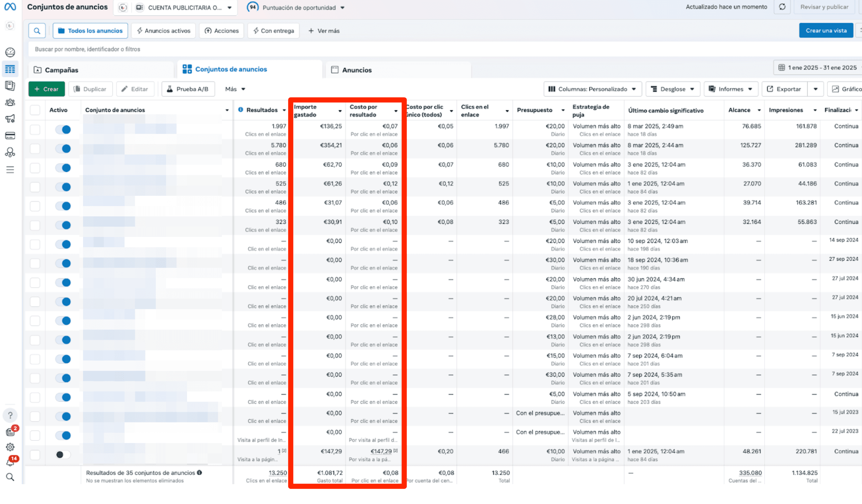Click the audiences people sidebar icon
Image resolution: width=862 pixels, height=504 pixels.
point(10,102)
